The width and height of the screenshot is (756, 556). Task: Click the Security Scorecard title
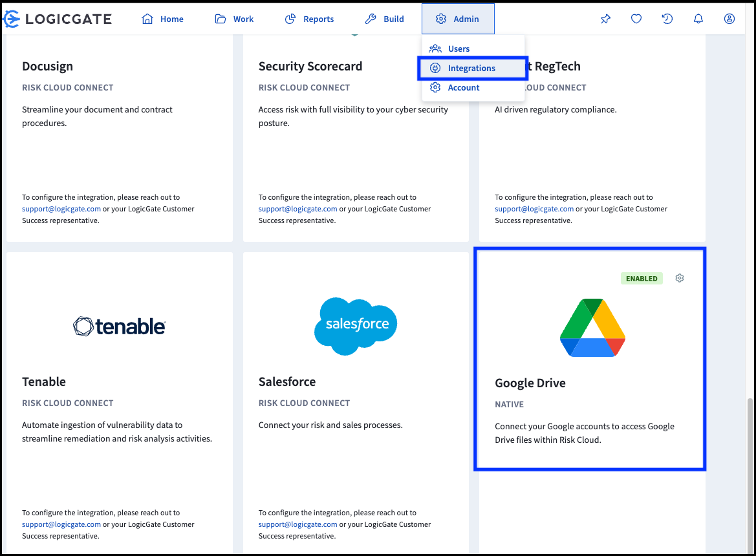310,66
